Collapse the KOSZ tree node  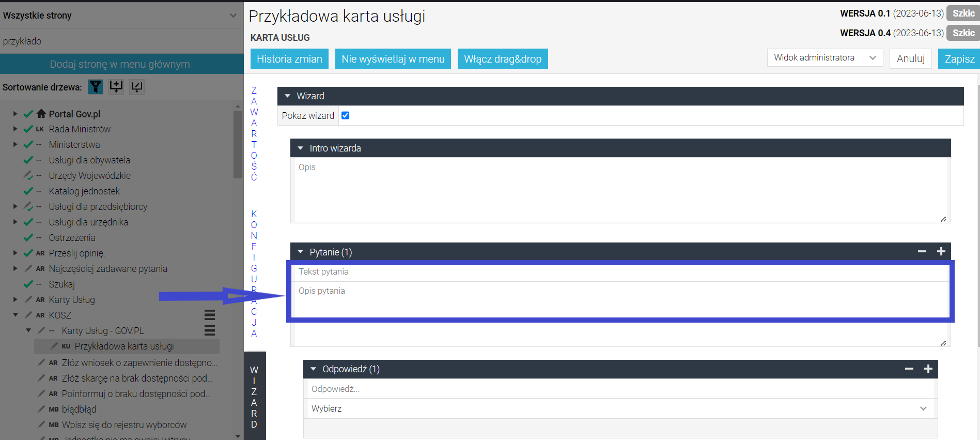pos(15,315)
